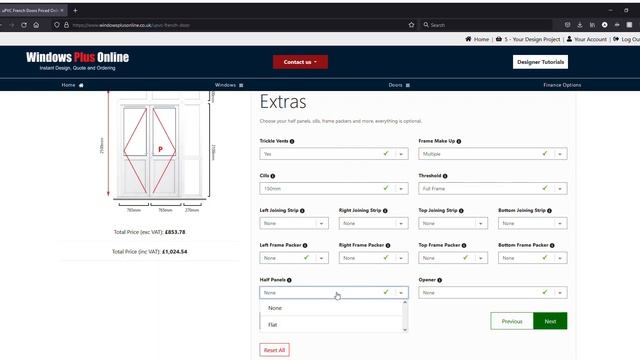Open Top Joining Strip dropdown
The height and width of the screenshot is (360, 640).
(x=453, y=223)
